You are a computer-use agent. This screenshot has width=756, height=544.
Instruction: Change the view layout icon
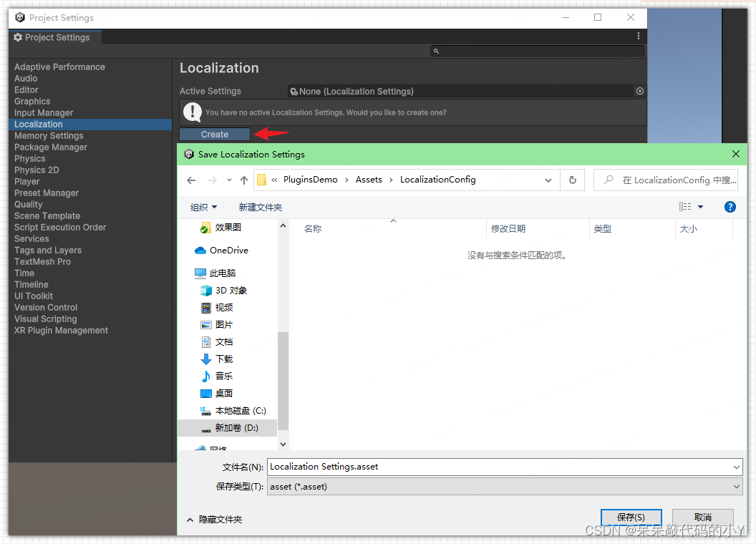pyautogui.click(x=685, y=207)
